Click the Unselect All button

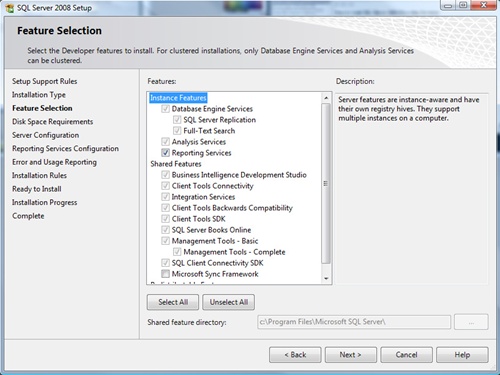tap(229, 302)
